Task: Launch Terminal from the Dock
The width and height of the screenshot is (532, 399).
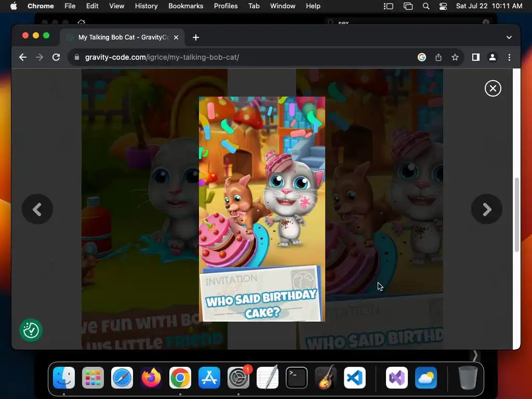Action: tap(297, 378)
